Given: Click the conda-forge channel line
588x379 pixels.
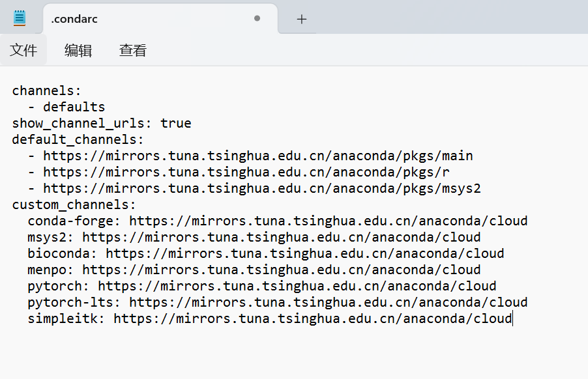Looking at the screenshot, I should [x=277, y=221].
